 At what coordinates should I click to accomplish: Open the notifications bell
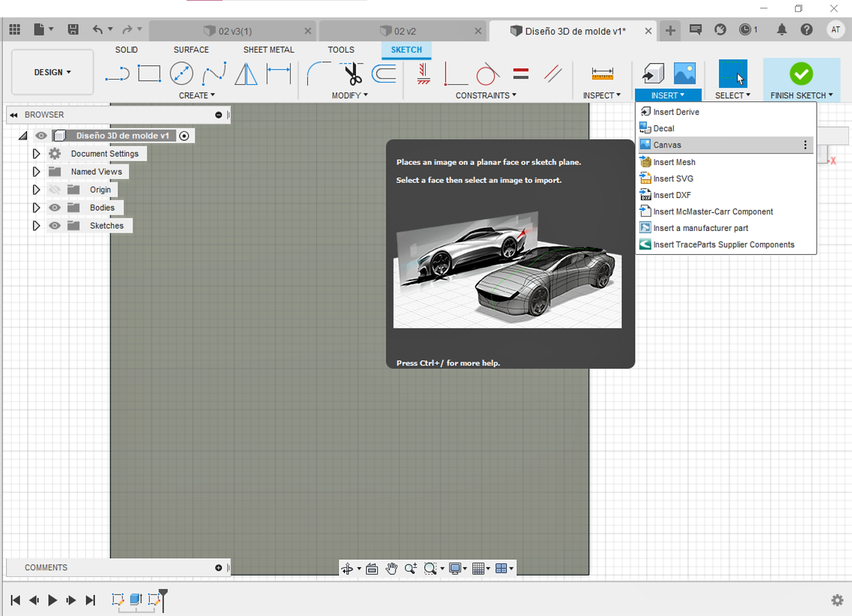[x=782, y=29]
